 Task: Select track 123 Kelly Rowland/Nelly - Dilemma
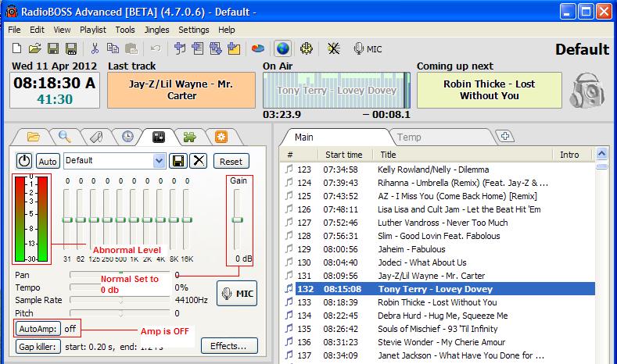[439, 170]
